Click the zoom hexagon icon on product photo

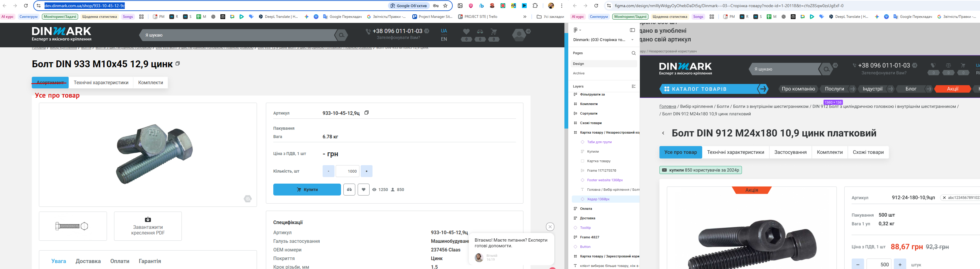click(248, 198)
